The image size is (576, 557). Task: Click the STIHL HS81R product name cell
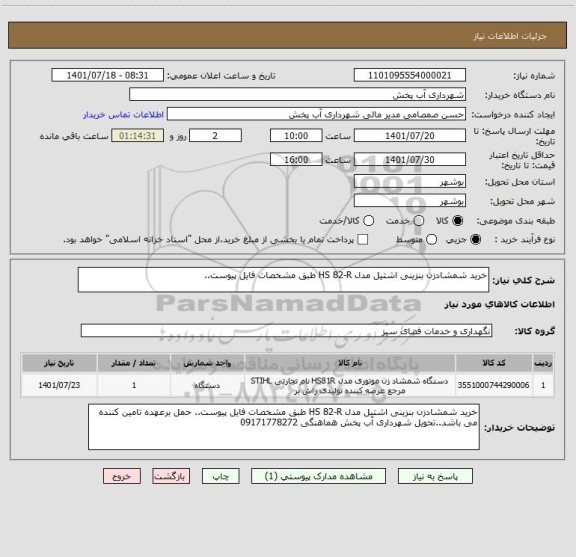point(350,385)
